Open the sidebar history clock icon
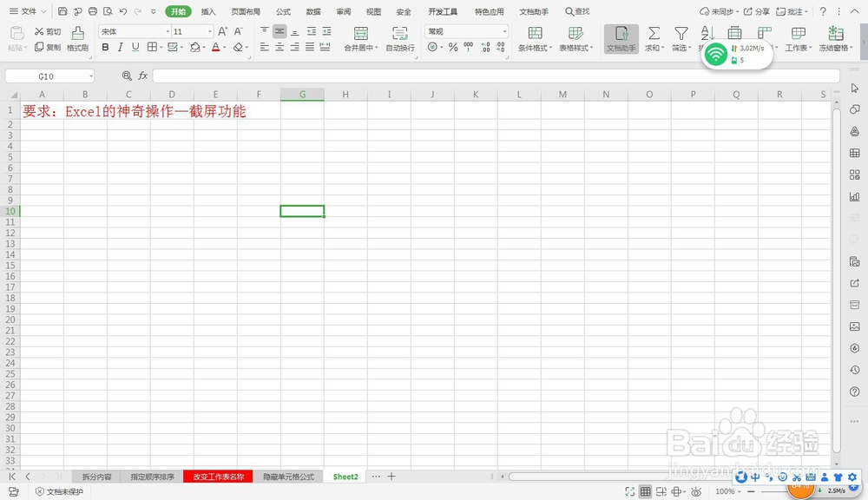868x500 pixels. pos(855,370)
